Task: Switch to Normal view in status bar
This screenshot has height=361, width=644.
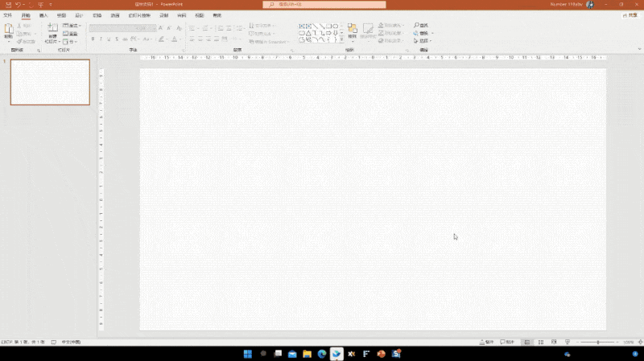Action: pos(527,343)
